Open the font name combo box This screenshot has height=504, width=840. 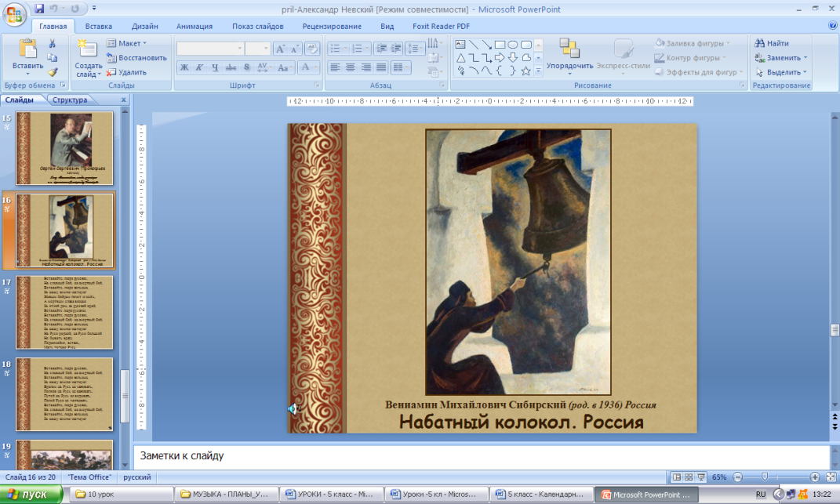(210, 49)
